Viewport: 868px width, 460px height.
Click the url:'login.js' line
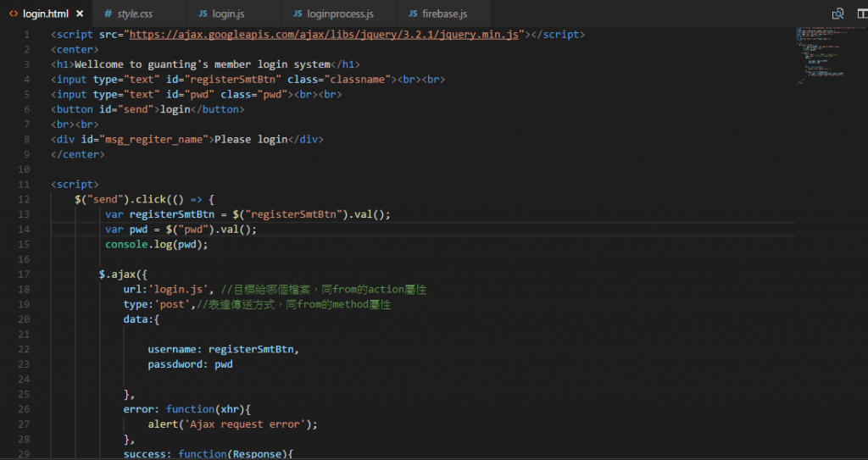pyautogui.click(x=275, y=289)
